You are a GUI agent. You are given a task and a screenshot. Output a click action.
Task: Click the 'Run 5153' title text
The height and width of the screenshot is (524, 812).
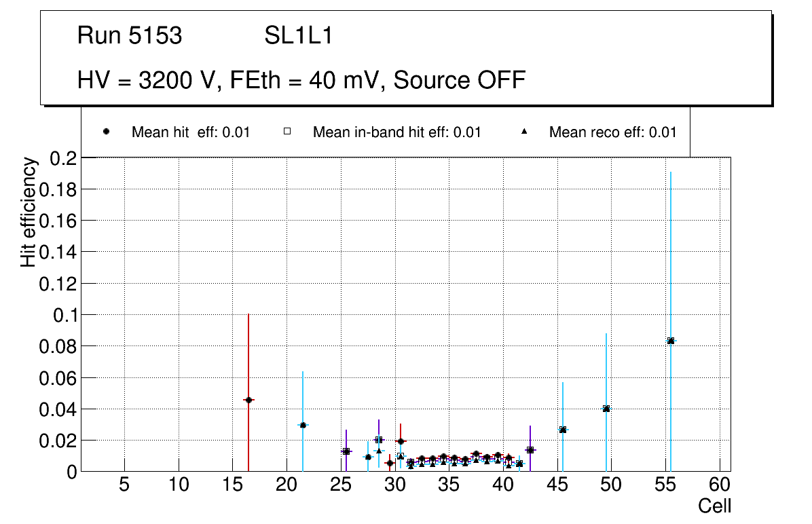[x=130, y=36]
